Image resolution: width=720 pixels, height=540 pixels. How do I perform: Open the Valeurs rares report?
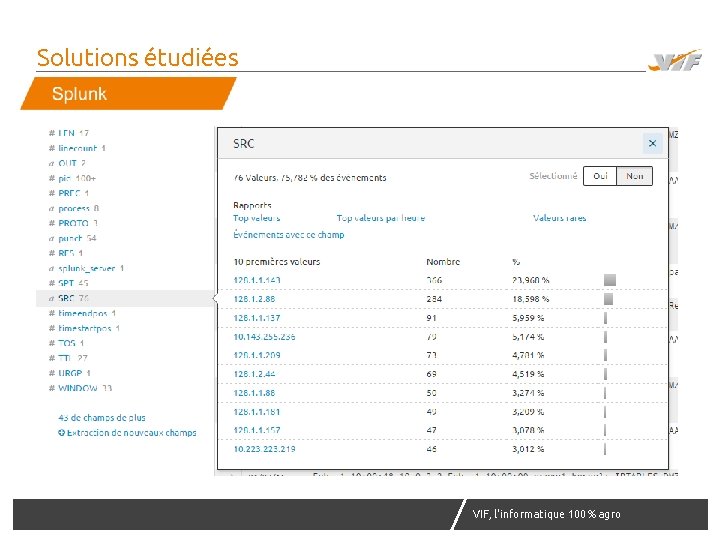point(559,218)
